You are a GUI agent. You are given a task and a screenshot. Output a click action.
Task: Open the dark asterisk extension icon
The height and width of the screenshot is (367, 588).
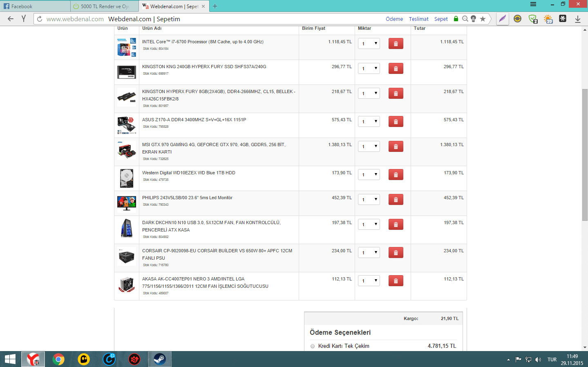click(x=563, y=18)
